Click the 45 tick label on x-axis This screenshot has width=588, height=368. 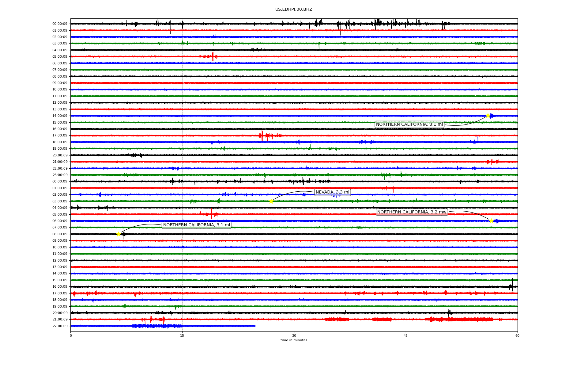pyautogui.click(x=406, y=335)
